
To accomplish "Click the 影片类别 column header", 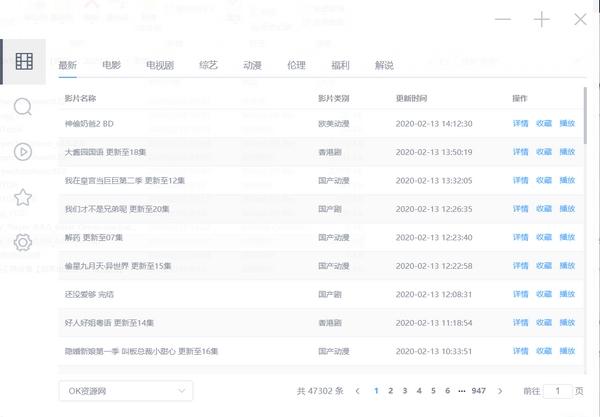I will (334, 98).
